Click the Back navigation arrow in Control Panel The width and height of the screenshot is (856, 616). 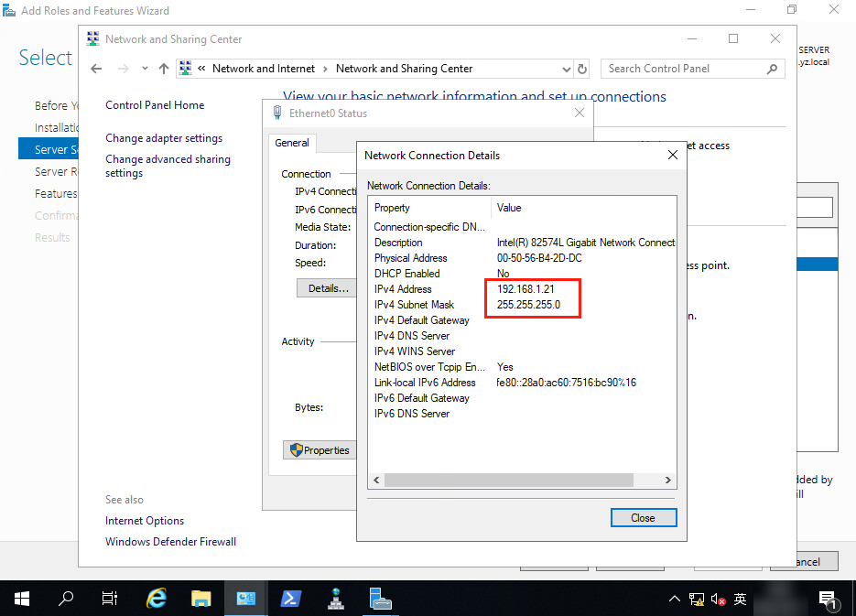[97, 69]
